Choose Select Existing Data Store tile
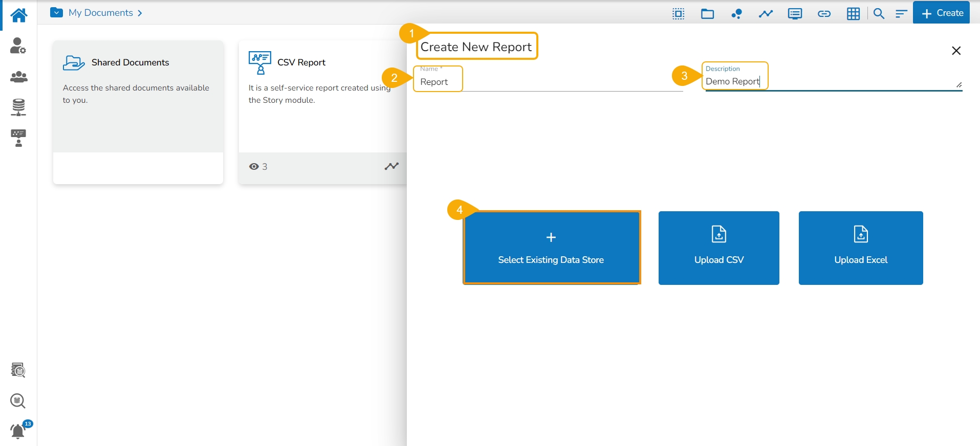This screenshot has width=980, height=446. 552,248
